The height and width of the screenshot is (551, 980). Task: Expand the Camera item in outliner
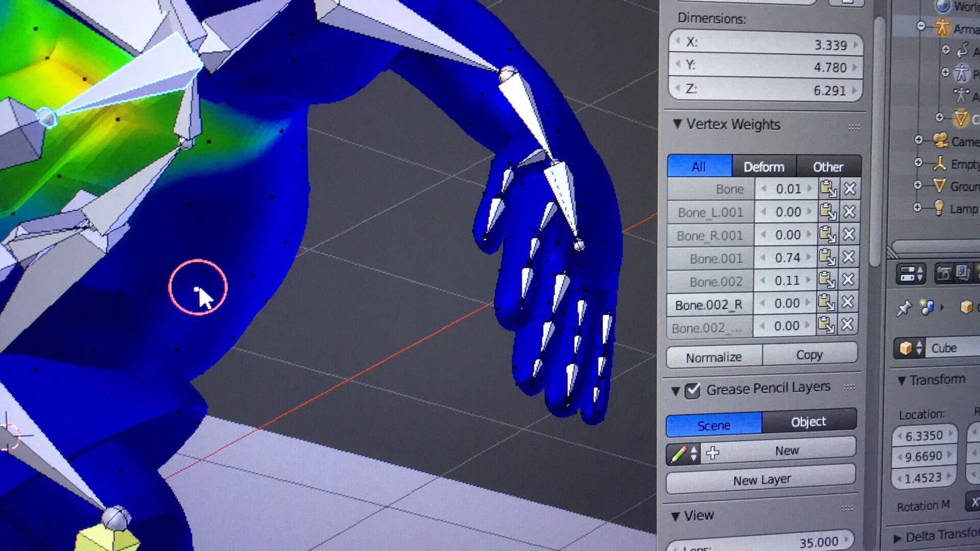pyautogui.click(x=919, y=140)
